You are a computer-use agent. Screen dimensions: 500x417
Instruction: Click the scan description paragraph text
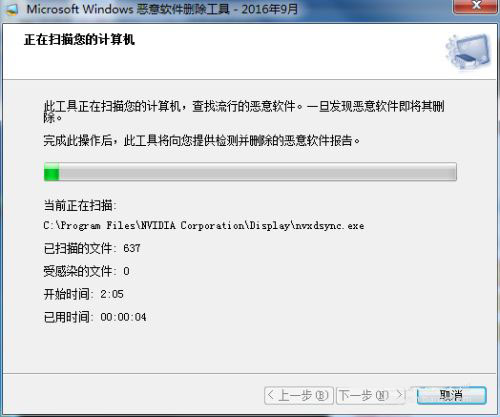tap(244, 111)
